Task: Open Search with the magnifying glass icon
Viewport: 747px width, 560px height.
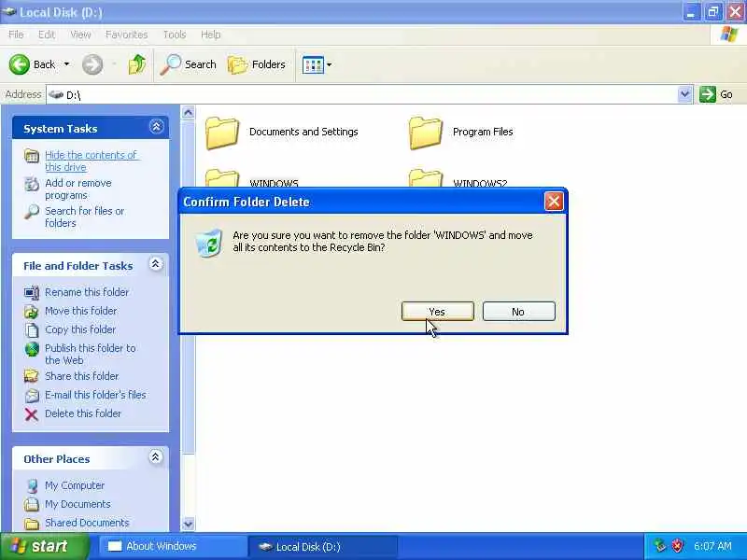Action: (170, 64)
